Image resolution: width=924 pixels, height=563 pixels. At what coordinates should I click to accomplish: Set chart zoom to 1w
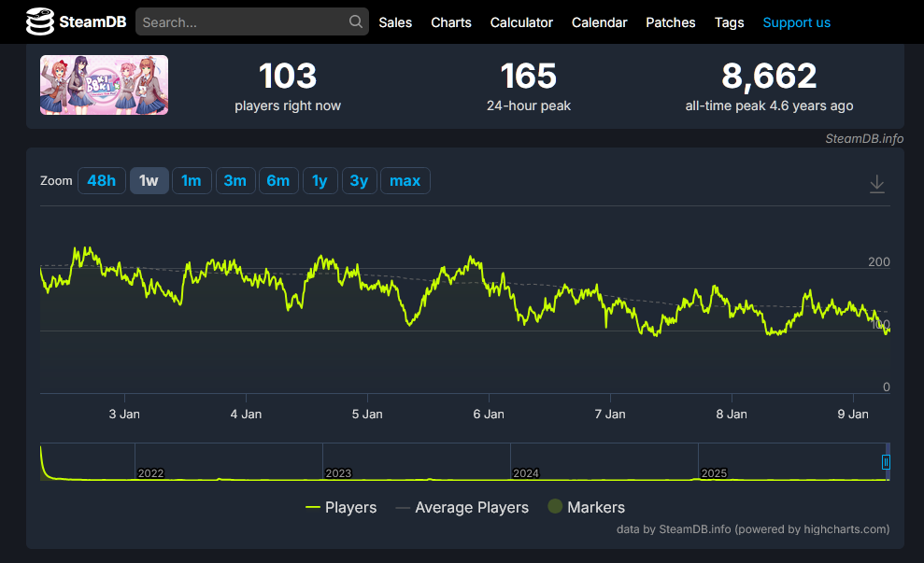pyautogui.click(x=149, y=181)
